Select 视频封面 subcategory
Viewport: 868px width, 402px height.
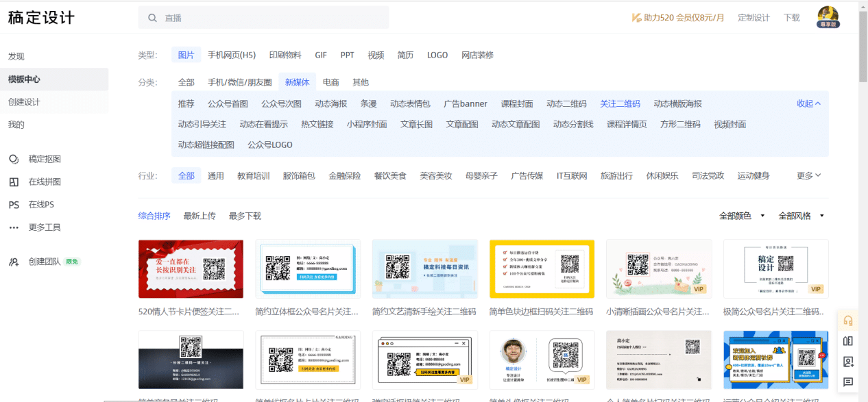(730, 125)
